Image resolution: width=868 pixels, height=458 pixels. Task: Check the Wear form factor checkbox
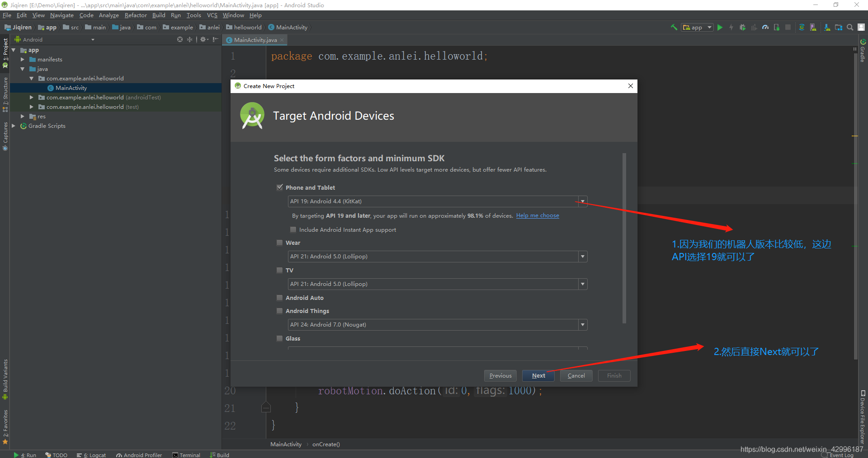(x=280, y=243)
